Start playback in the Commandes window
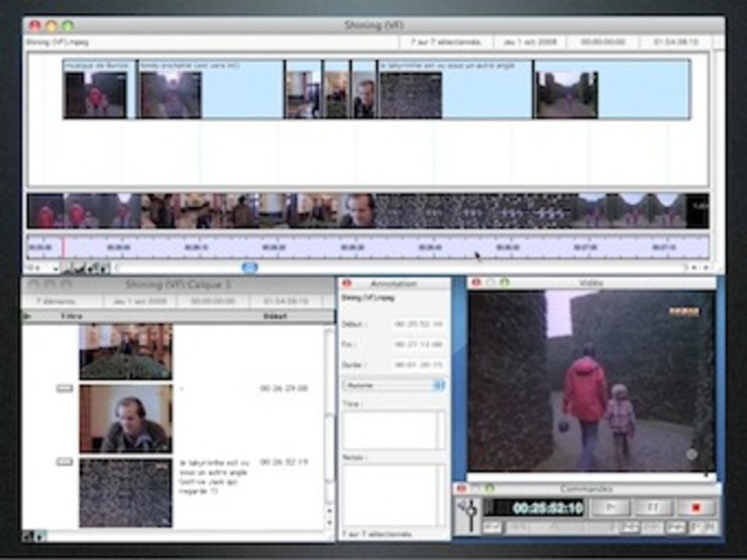Viewport: 747px width, 560px height. click(610, 508)
